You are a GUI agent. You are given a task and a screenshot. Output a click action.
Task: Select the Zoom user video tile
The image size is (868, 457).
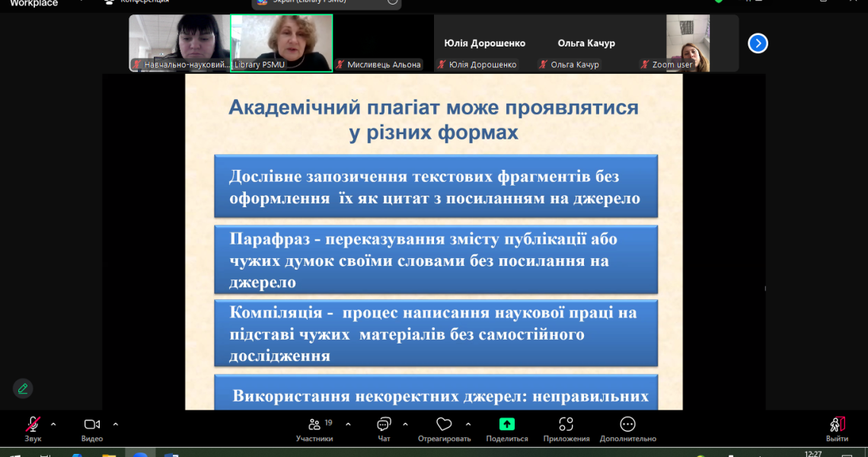click(x=688, y=43)
